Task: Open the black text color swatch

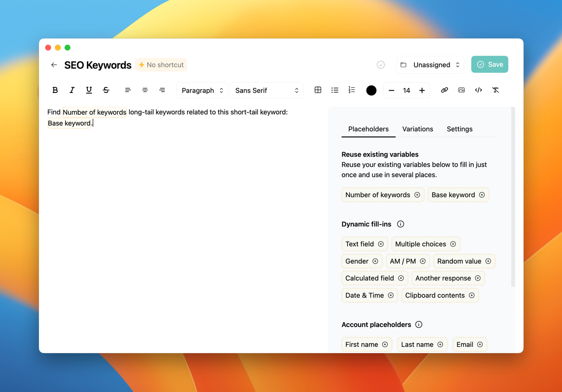Action: (x=371, y=91)
